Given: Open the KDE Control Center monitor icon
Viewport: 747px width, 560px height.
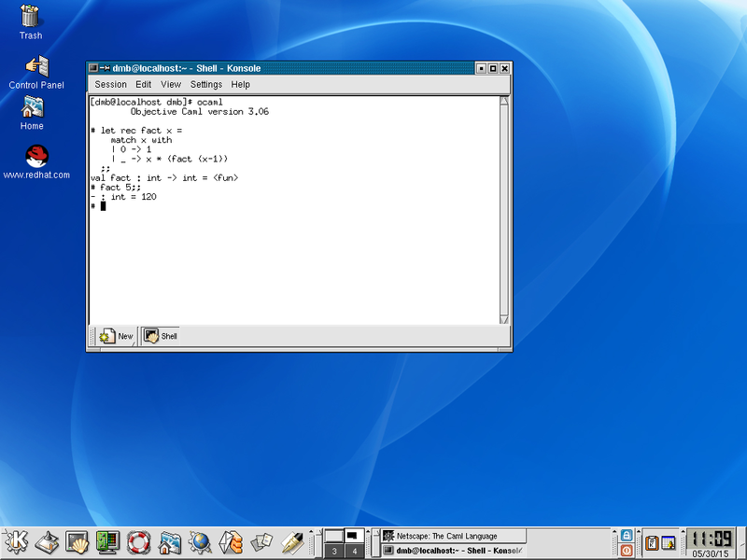Looking at the screenshot, I should pos(107,542).
